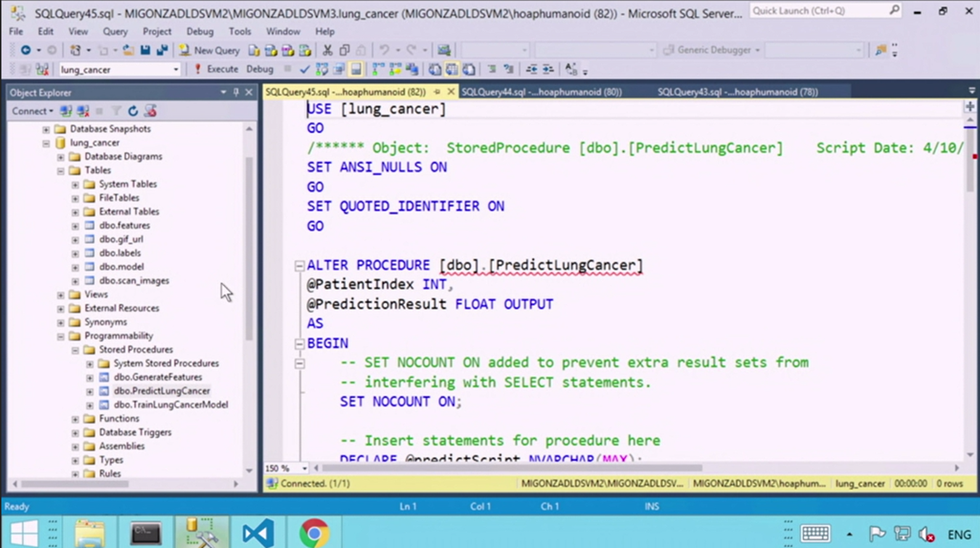Toggle Include Actual Execution Plan
Image resolution: width=980 pixels, height=548 pixels.
coord(378,70)
